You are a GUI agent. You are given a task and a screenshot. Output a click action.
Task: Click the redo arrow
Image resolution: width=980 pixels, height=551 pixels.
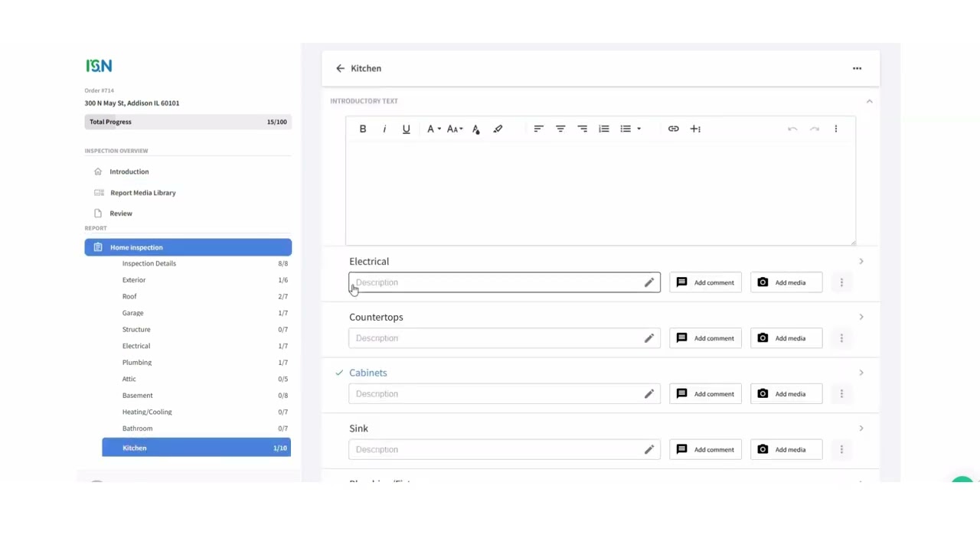pyautogui.click(x=815, y=129)
